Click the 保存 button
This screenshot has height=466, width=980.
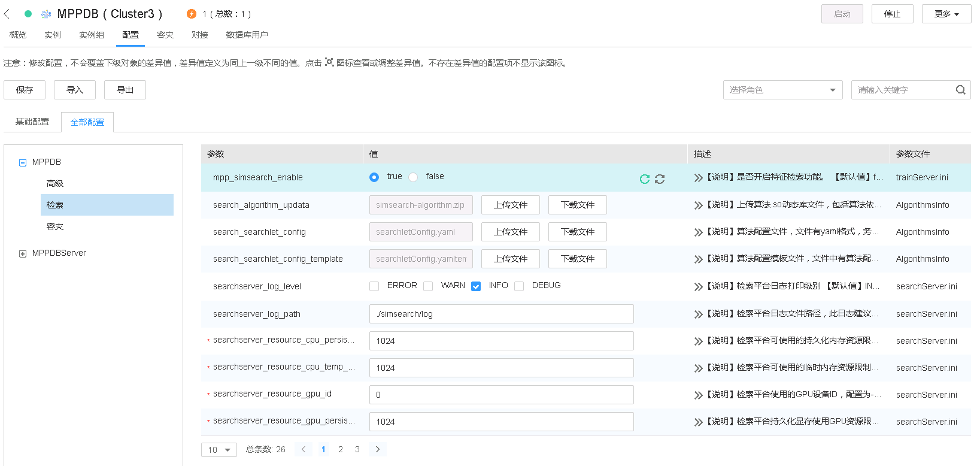25,90
